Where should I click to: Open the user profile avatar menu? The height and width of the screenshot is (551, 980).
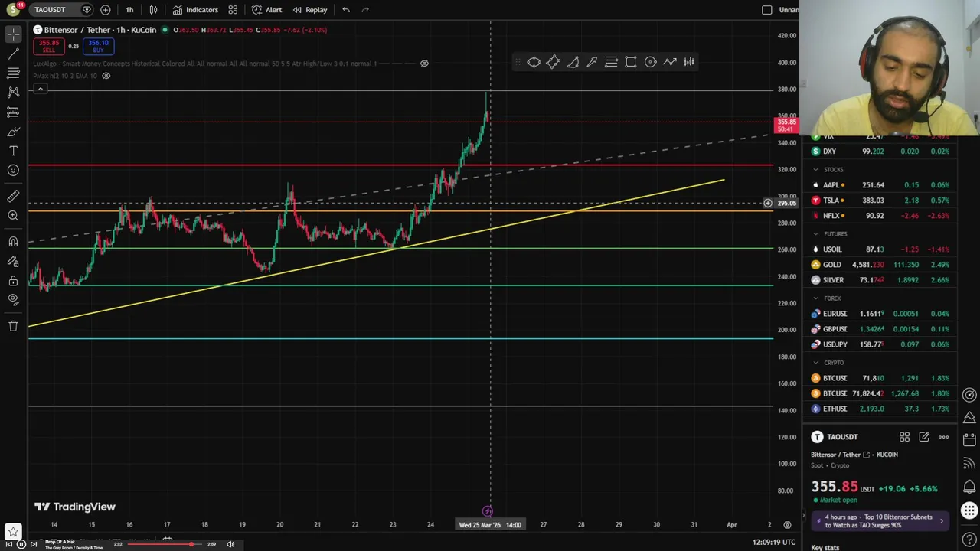(x=13, y=10)
